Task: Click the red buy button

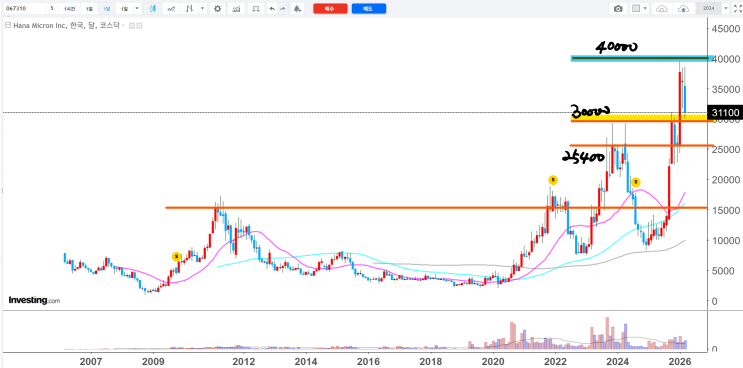Action: [x=330, y=9]
